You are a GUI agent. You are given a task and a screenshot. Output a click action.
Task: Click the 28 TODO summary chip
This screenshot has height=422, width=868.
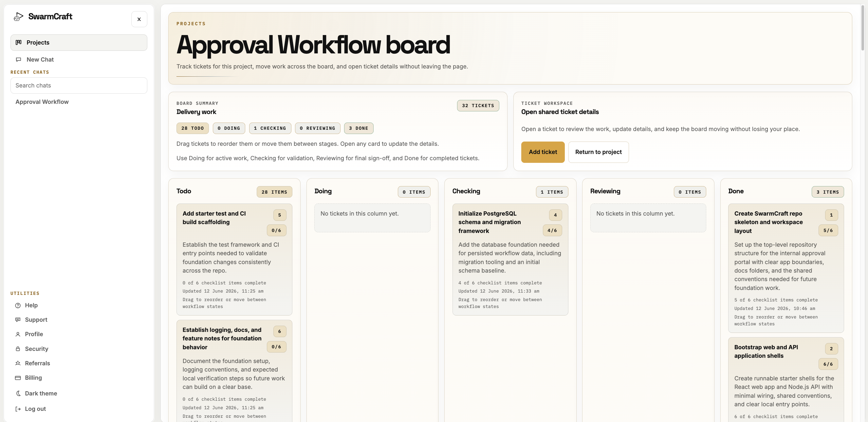pyautogui.click(x=193, y=128)
